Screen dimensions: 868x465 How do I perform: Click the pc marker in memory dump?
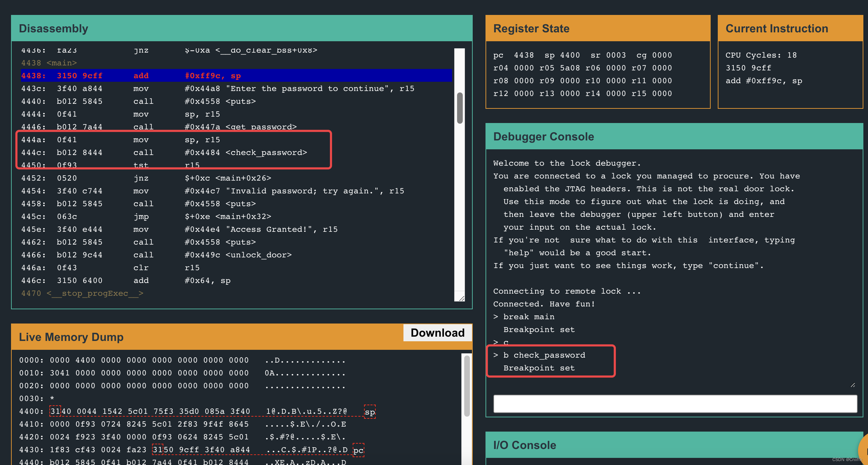click(358, 450)
